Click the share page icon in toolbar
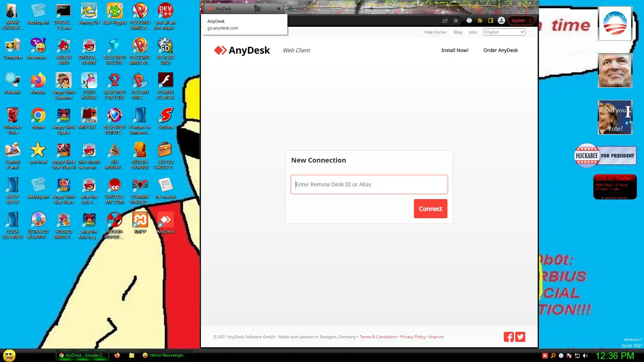This screenshot has width=644, height=362. pos(445,20)
